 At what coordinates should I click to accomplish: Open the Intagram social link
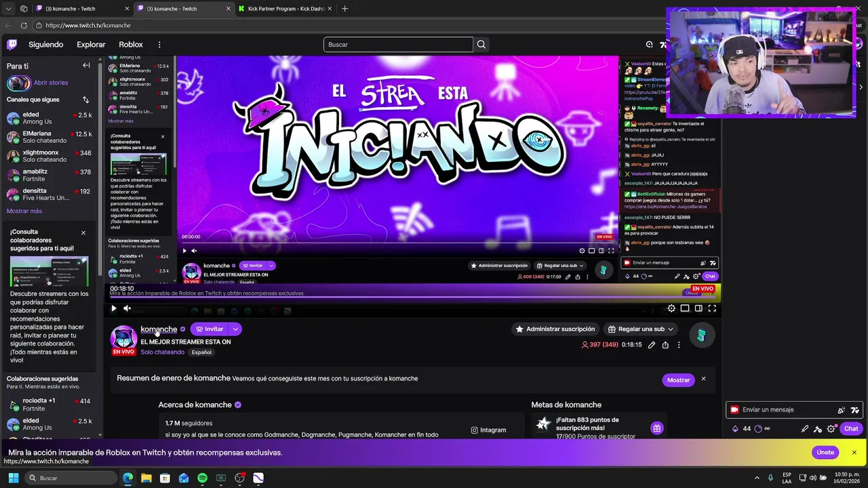point(488,430)
